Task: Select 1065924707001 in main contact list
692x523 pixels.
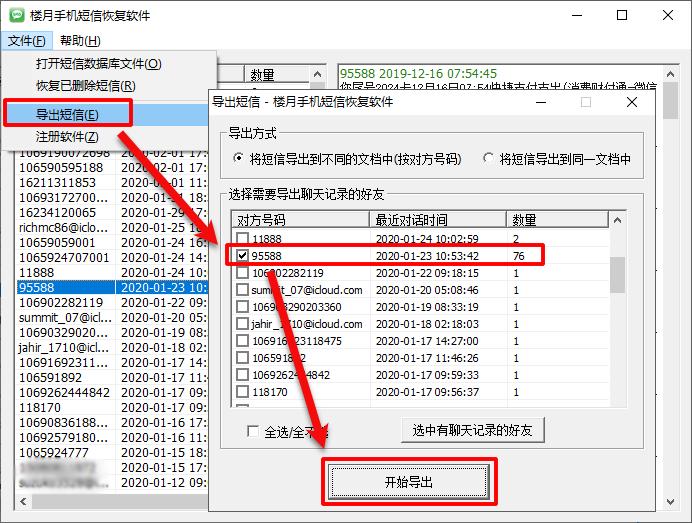Action: pyautogui.click(x=112, y=257)
